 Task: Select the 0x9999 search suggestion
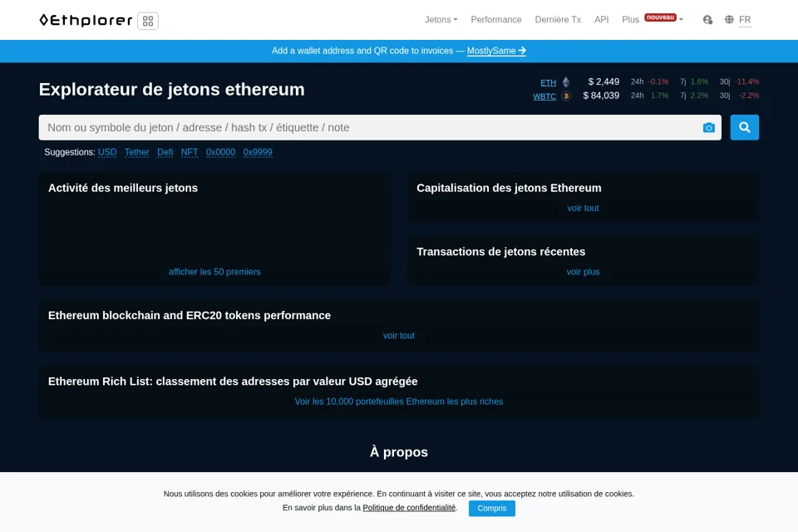click(x=258, y=152)
